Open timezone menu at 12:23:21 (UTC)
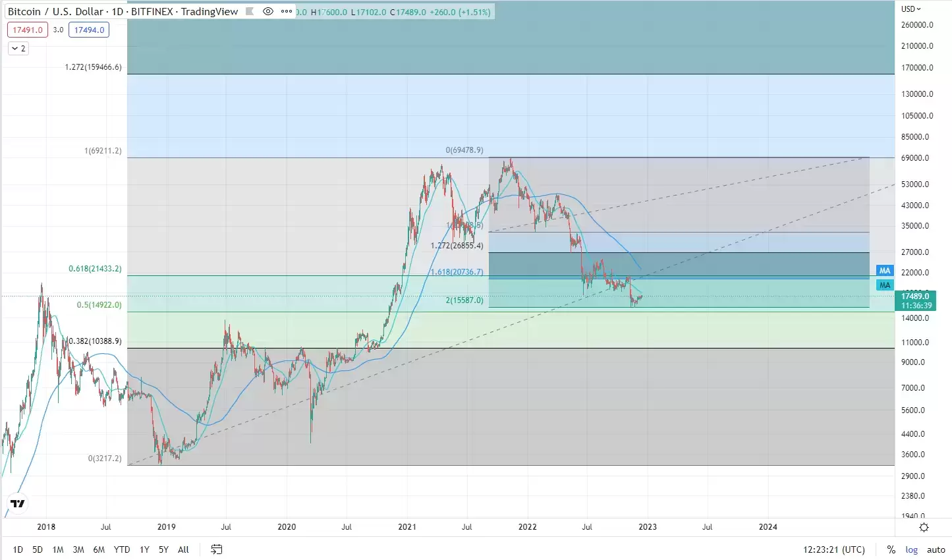 [x=834, y=549]
